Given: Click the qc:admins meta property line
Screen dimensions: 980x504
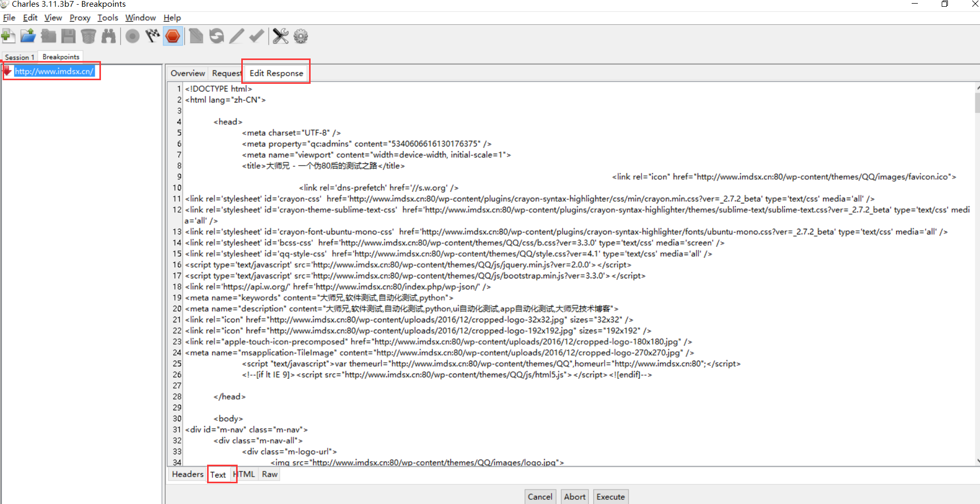Looking at the screenshot, I should pos(367,143).
